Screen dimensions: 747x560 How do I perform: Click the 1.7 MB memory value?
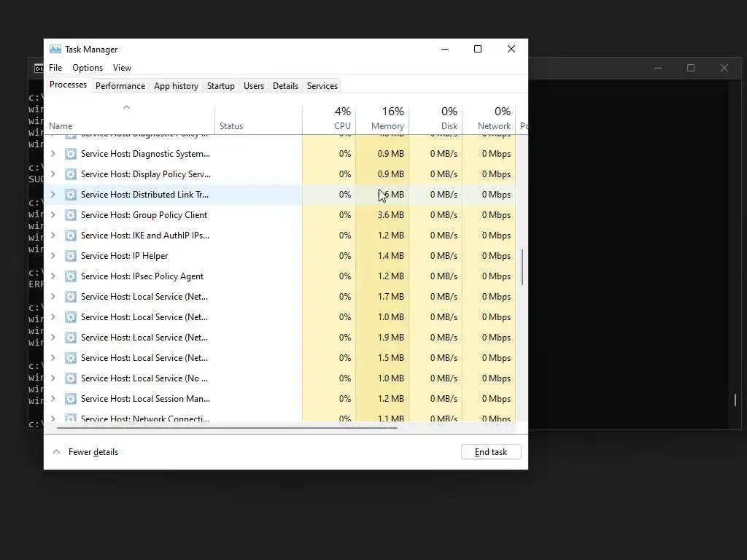click(391, 297)
